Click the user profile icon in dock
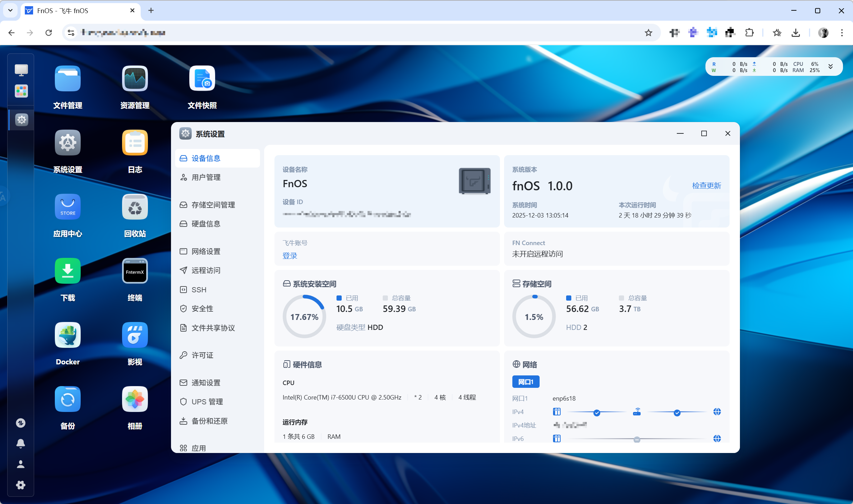853x504 pixels. pyautogui.click(x=21, y=464)
